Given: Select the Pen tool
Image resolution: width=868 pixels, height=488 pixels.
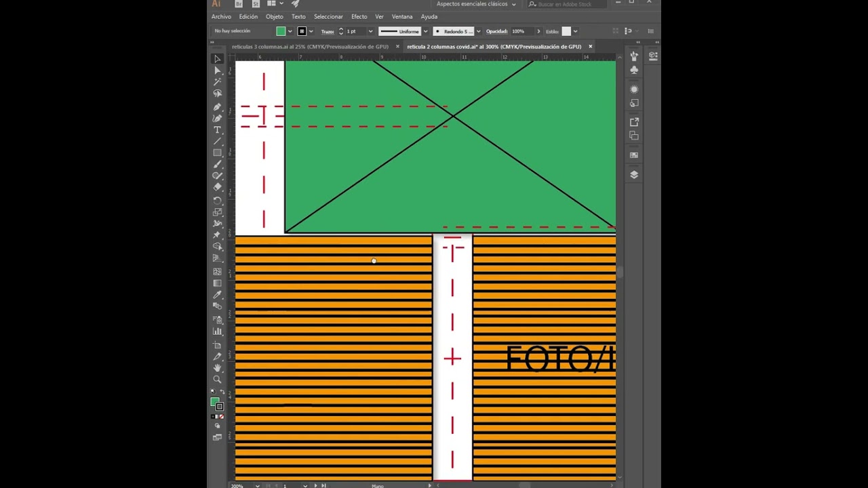Looking at the screenshot, I should pyautogui.click(x=217, y=106).
